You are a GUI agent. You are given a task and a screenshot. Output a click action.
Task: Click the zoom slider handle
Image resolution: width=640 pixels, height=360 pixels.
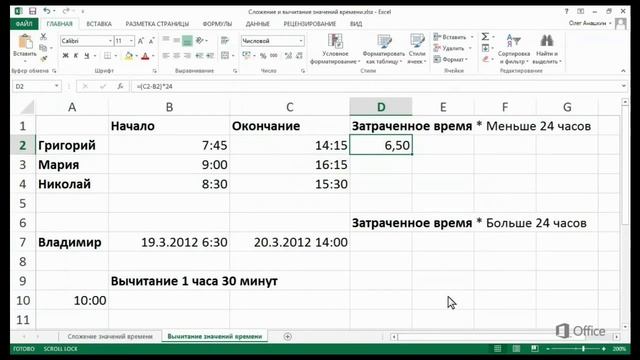pos(583,349)
